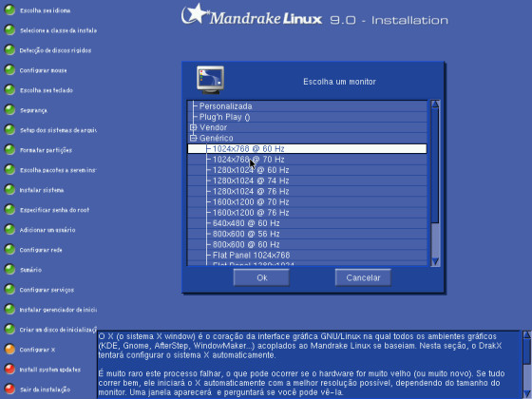Click the red LED for Install system updates
The image size is (532, 399).
[9, 370]
